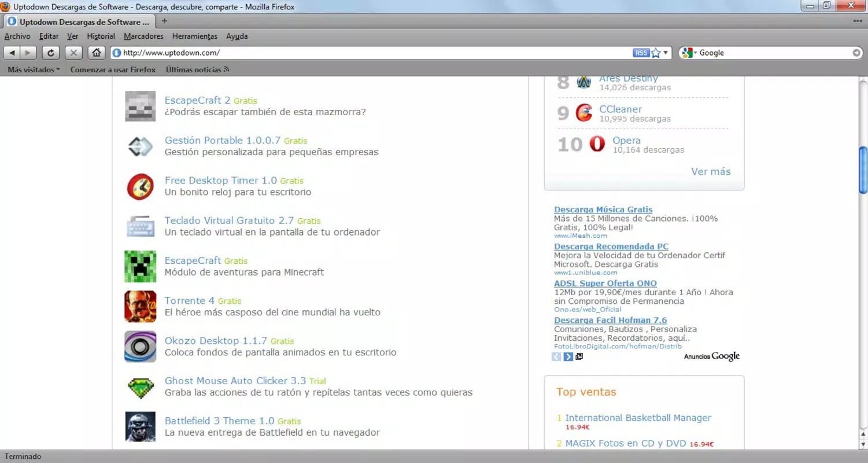This screenshot has width=868, height=463.
Task: Reload the page with the refresh button
Action: [x=51, y=53]
